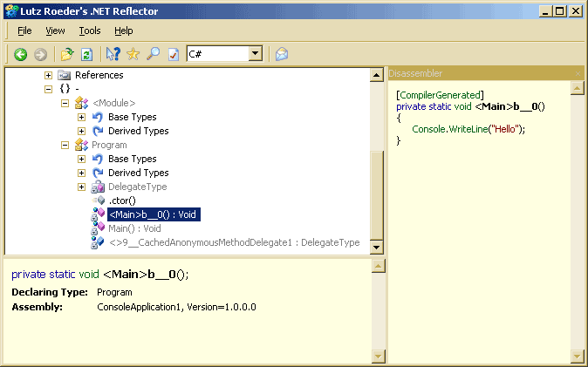The width and height of the screenshot is (588, 367).
Task: Expand the References node
Action: click(49, 75)
